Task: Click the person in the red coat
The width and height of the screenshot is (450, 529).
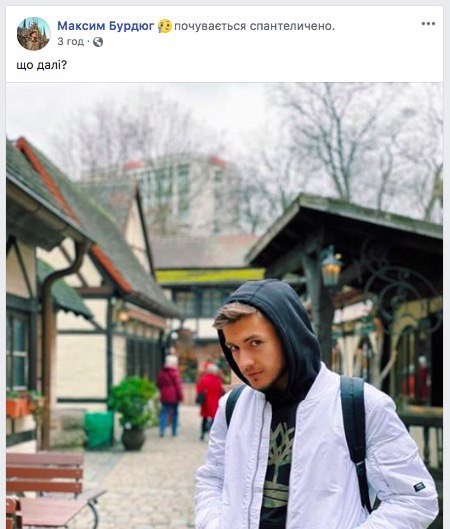Action: [x=210, y=400]
